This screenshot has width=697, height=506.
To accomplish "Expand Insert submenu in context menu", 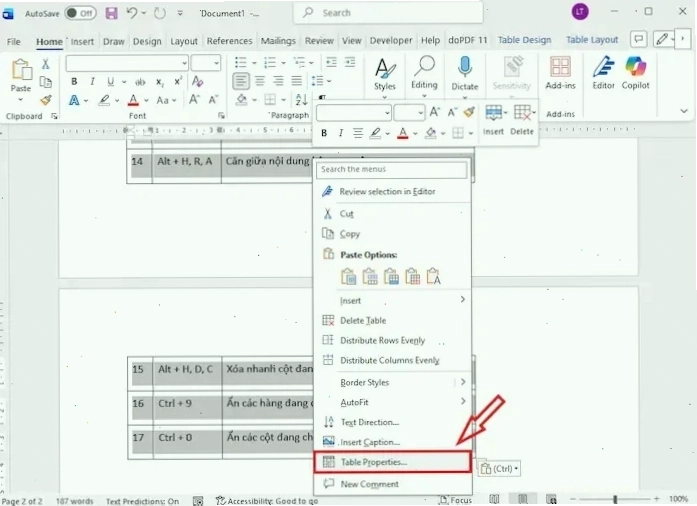I will coord(393,301).
